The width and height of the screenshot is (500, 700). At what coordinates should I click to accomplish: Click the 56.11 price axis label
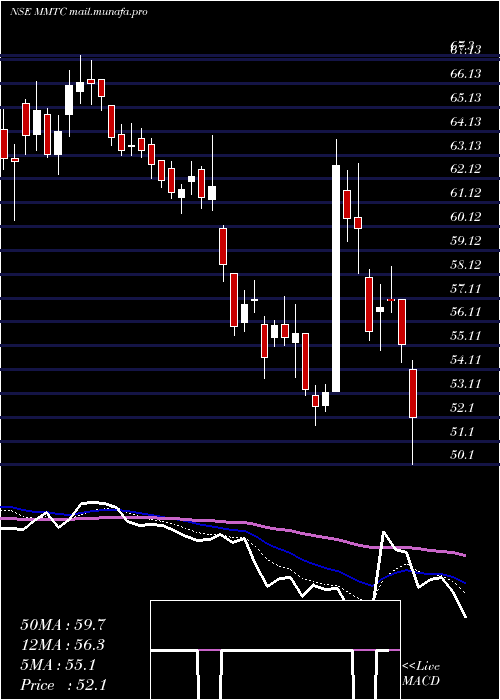tap(466, 312)
